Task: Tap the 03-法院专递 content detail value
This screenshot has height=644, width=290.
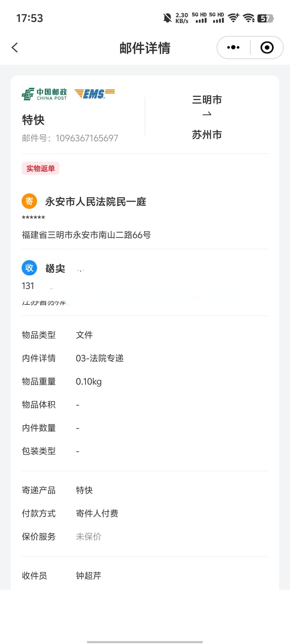Action: [100, 358]
